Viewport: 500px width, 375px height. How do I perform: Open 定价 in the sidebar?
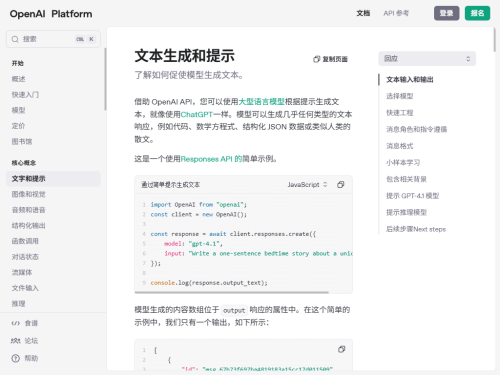19,126
